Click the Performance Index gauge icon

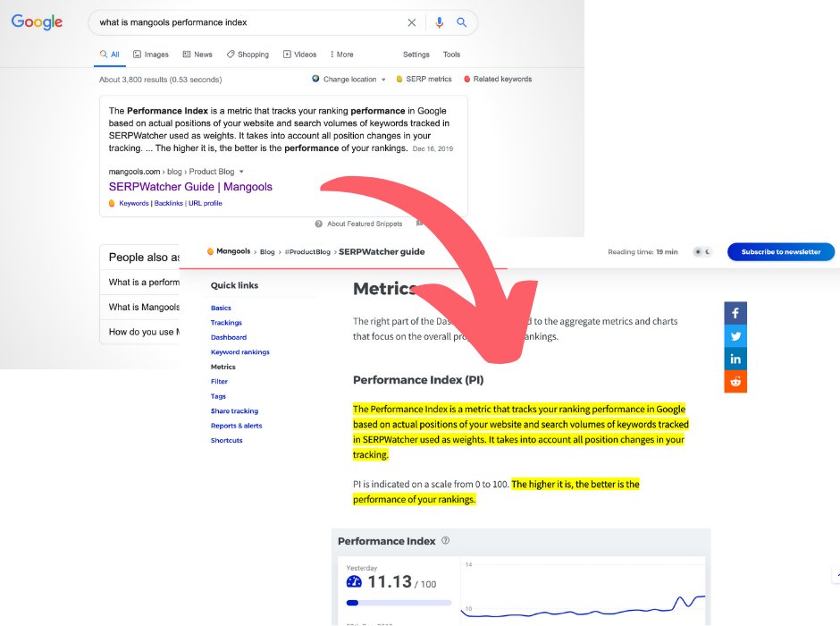tap(354, 581)
